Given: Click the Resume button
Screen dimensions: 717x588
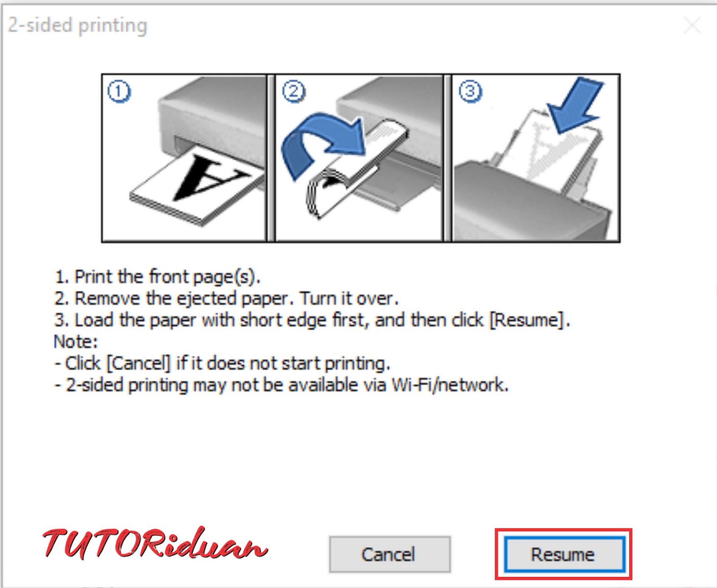Looking at the screenshot, I should pyautogui.click(x=564, y=554).
